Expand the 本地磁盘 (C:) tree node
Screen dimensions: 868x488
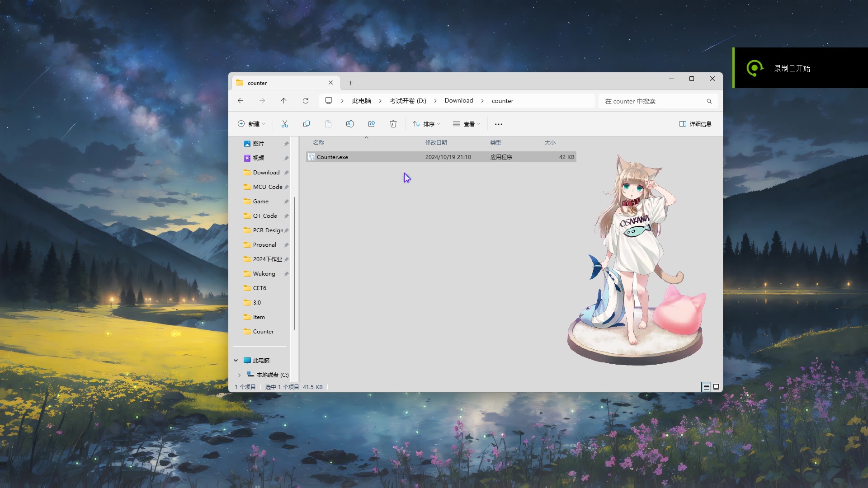pyautogui.click(x=239, y=375)
